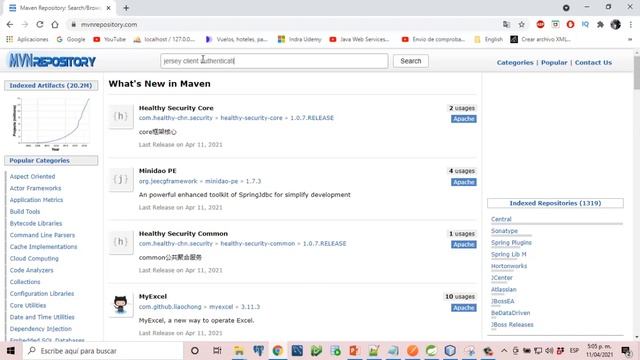The image size is (640, 360).
Task: Open the blue VirtualBox cube icon on taskbar
Action: click(x=450, y=351)
